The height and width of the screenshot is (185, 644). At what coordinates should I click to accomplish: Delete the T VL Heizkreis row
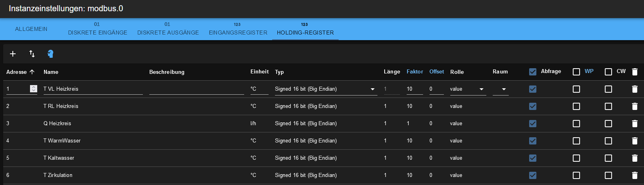(x=635, y=89)
